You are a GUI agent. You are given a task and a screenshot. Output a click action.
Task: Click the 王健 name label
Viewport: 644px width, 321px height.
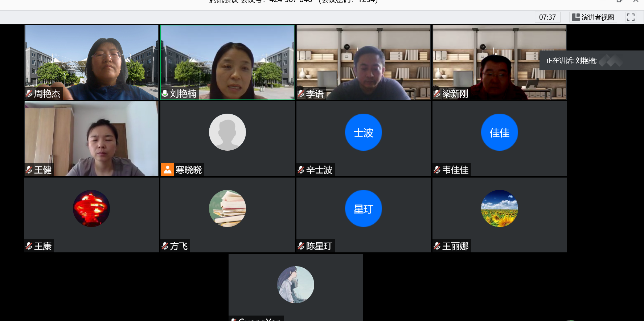(42, 170)
